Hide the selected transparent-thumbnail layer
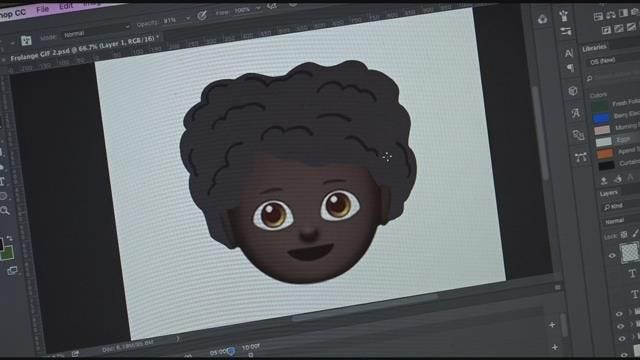 click(x=612, y=256)
